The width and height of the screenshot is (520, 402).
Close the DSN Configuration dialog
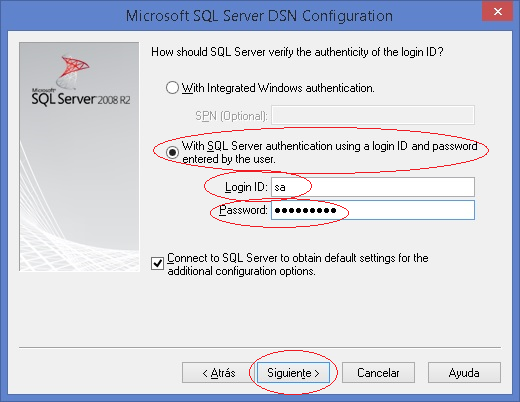(497, 12)
